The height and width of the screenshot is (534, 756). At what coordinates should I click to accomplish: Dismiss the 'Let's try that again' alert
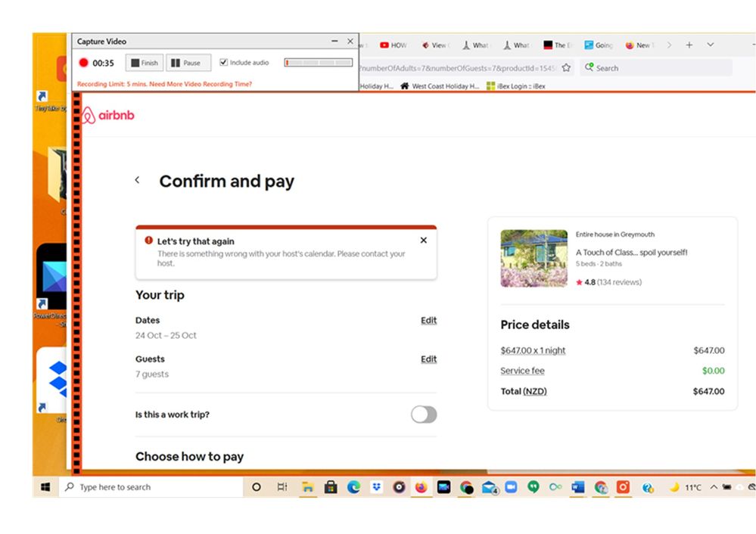[423, 240]
